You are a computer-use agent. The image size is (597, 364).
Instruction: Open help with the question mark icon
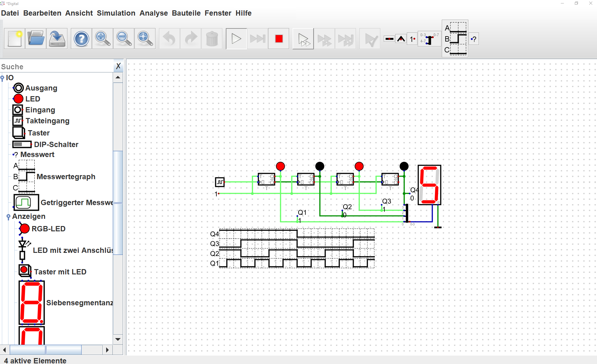pos(81,39)
